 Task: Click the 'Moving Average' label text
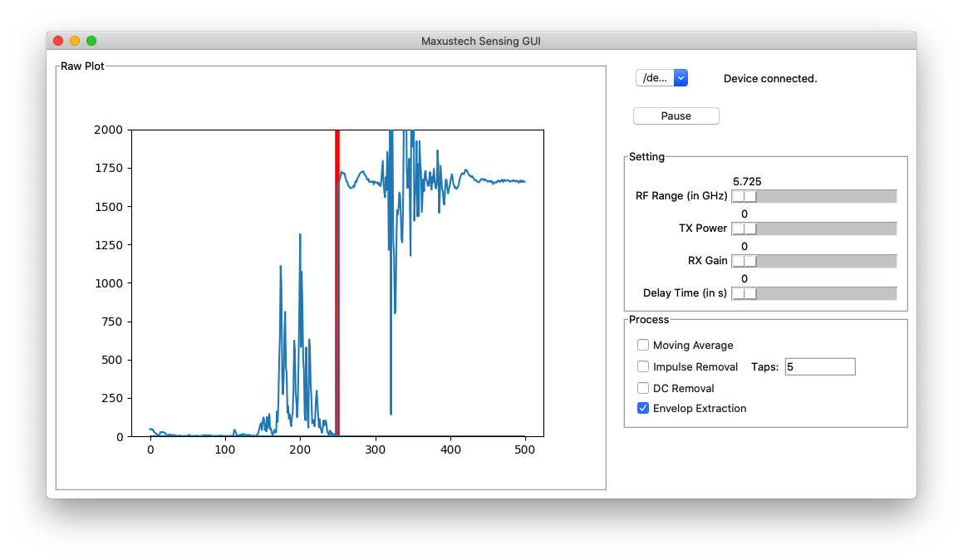(x=693, y=345)
